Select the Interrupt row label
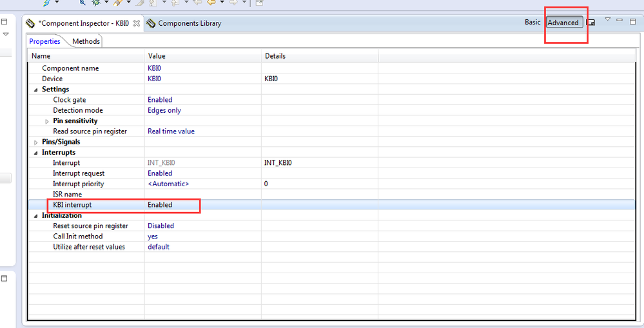 tap(66, 163)
